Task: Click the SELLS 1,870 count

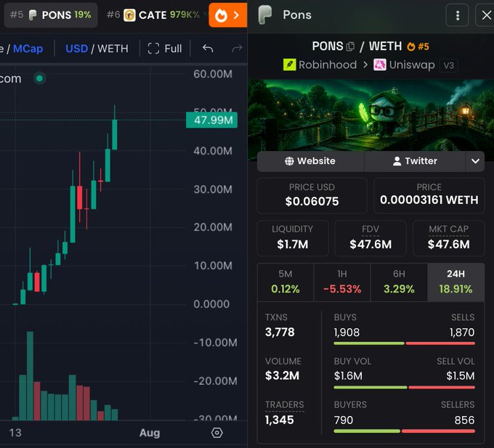Action: (x=462, y=332)
